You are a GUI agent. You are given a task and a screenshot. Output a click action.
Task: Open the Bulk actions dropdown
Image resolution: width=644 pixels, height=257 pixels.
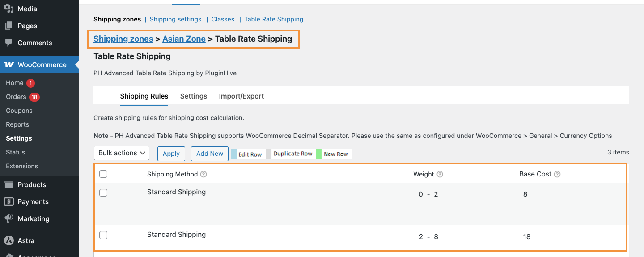click(x=122, y=153)
